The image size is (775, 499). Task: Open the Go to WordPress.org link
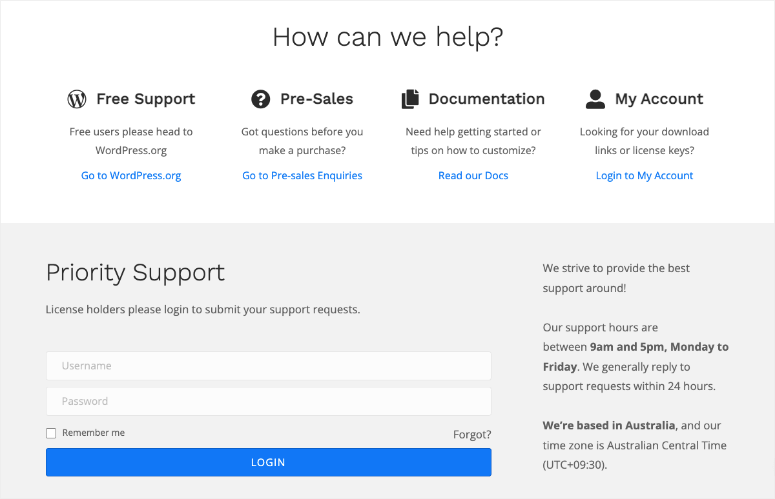click(131, 175)
